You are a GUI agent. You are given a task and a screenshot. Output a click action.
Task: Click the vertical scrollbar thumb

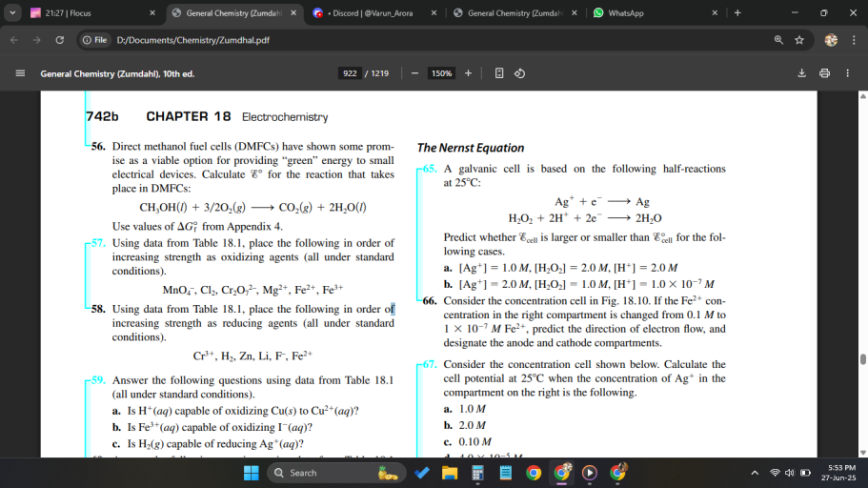click(x=862, y=359)
